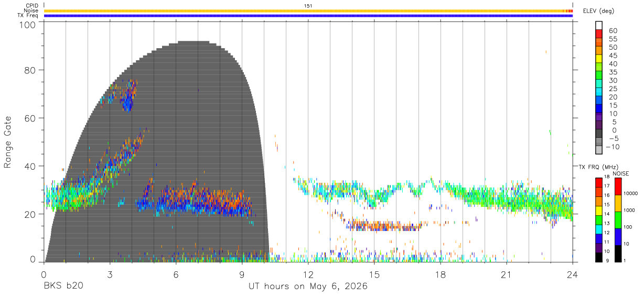Click the ELEV colorbar label '40'
This screenshot has height=297, width=644.
click(613, 64)
